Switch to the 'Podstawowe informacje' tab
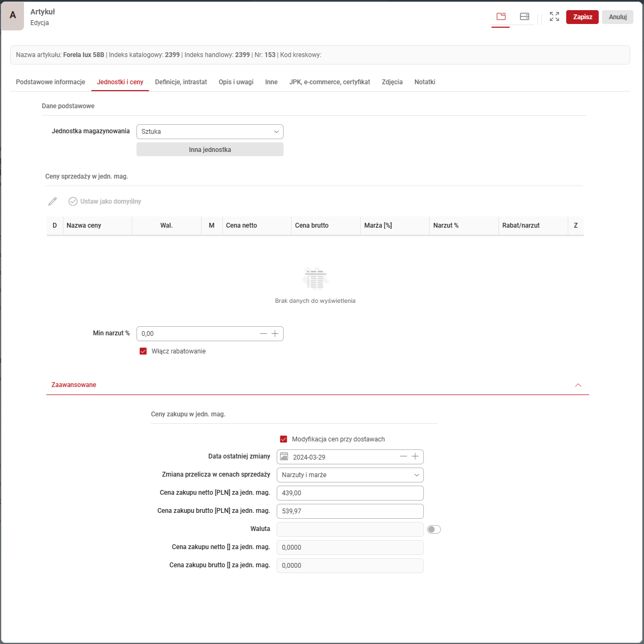 pos(51,82)
